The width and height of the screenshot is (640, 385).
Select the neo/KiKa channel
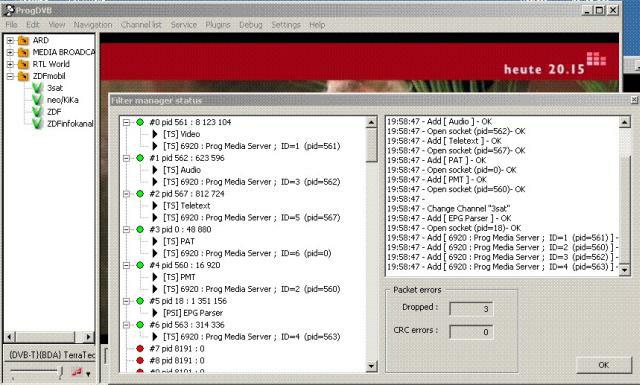[62, 100]
